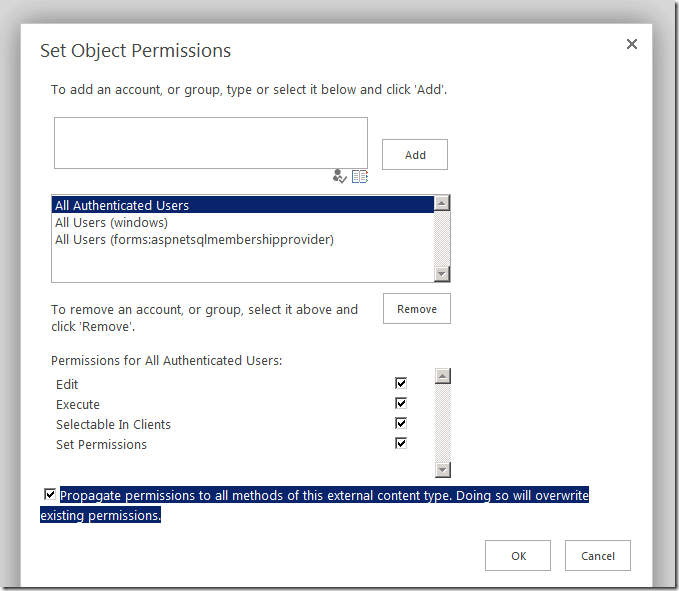Confirm with the OK button
Viewport: 679px width, 591px height.
click(518, 556)
